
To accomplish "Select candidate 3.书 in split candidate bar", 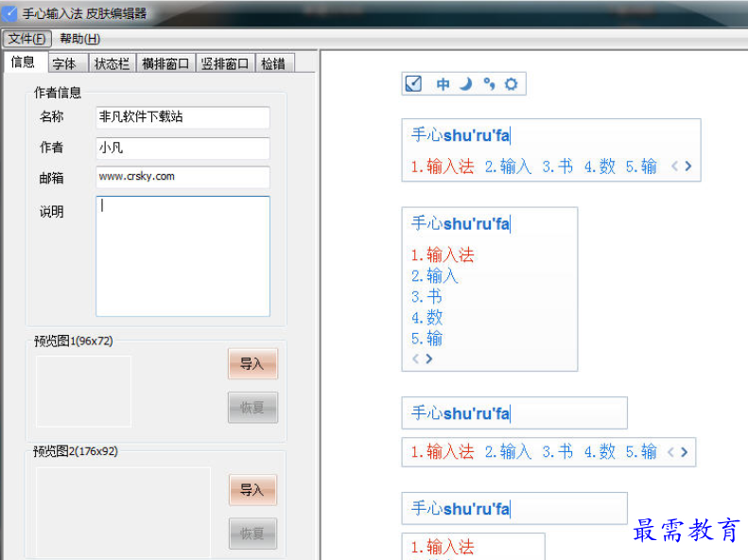I will [557, 451].
